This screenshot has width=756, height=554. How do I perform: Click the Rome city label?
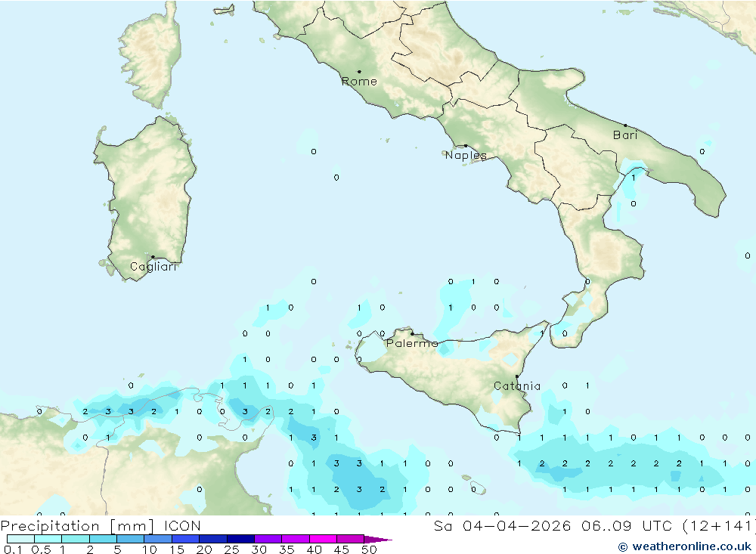359,82
